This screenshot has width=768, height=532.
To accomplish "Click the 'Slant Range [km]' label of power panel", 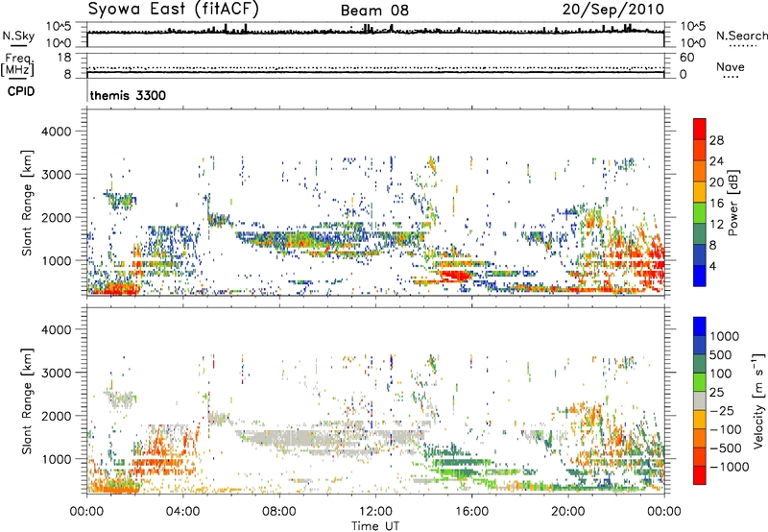I will click(x=27, y=203).
